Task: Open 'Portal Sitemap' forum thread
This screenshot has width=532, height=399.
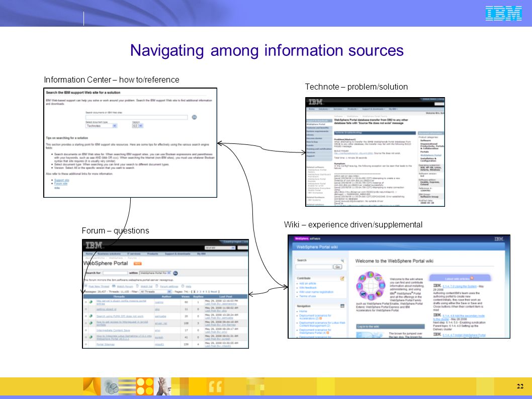Action: (106, 344)
